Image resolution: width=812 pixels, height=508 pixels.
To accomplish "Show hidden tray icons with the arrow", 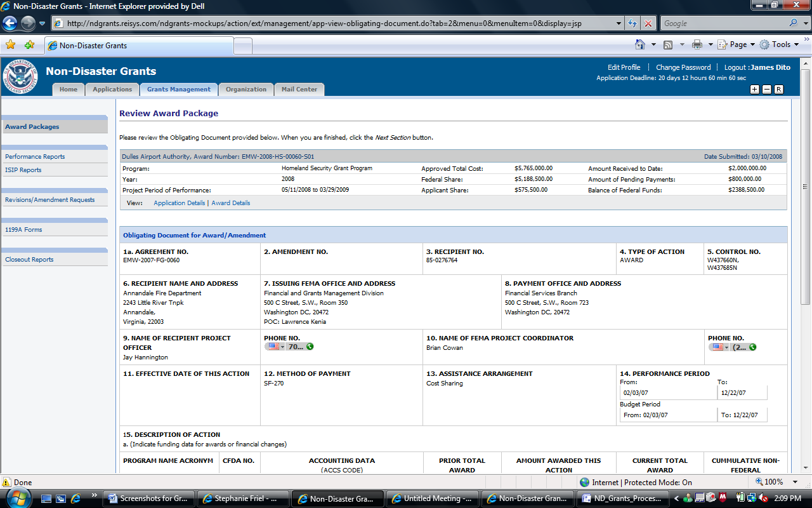I will 676,498.
